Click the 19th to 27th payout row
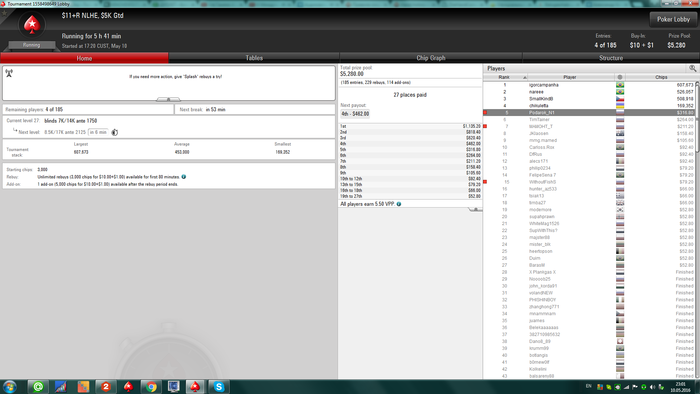The width and height of the screenshot is (700, 394). pyautogui.click(x=410, y=196)
